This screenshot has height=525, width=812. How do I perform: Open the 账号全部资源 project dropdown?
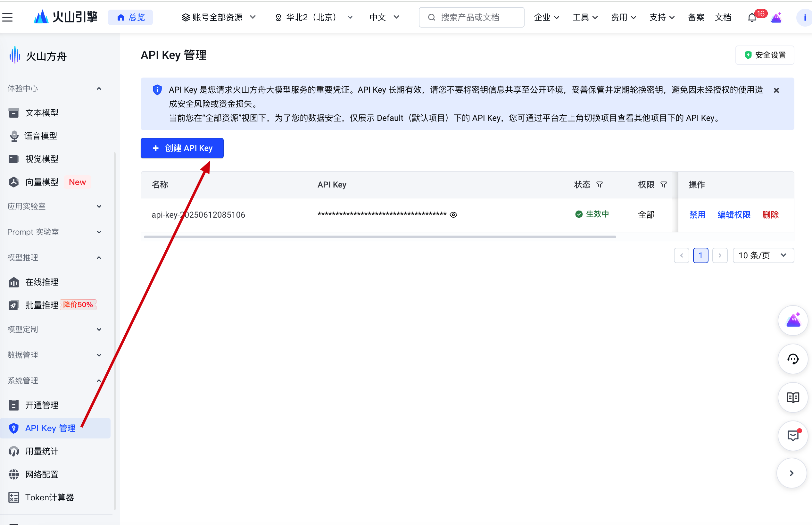pos(218,17)
